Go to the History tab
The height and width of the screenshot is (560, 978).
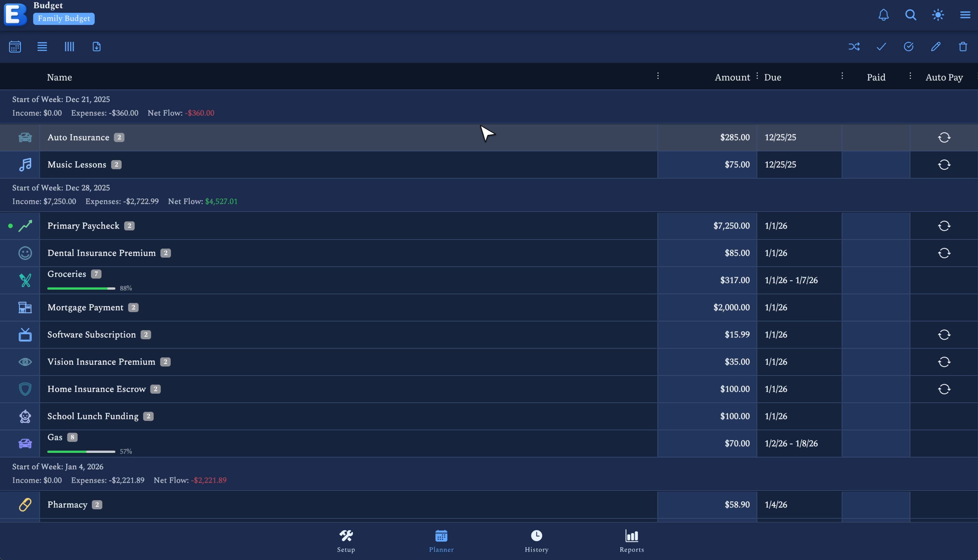click(536, 541)
